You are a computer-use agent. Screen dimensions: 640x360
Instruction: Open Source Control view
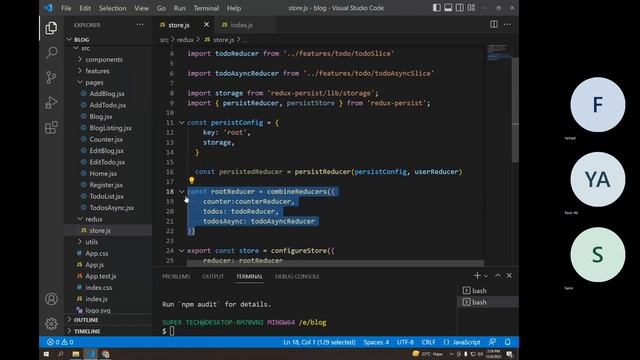point(51,78)
